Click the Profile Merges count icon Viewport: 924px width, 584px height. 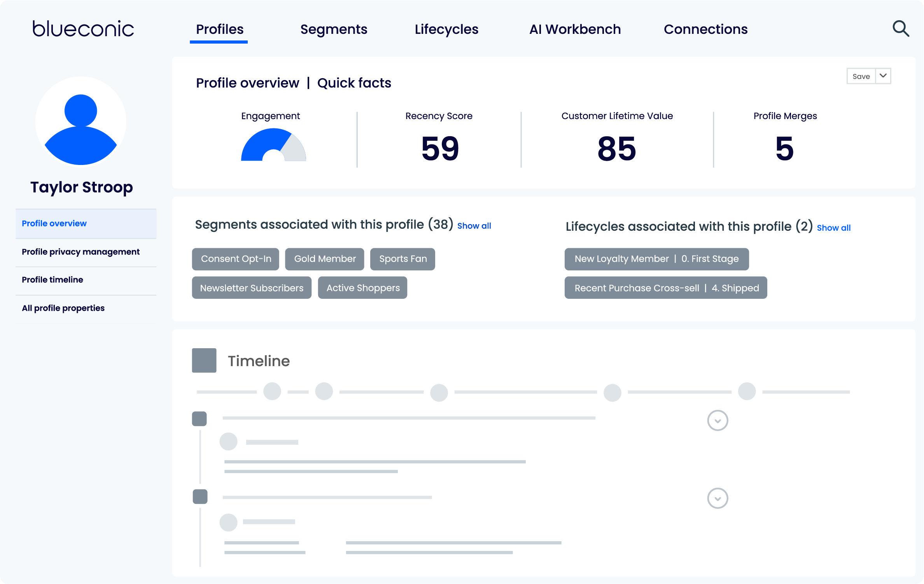pos(783,147)
